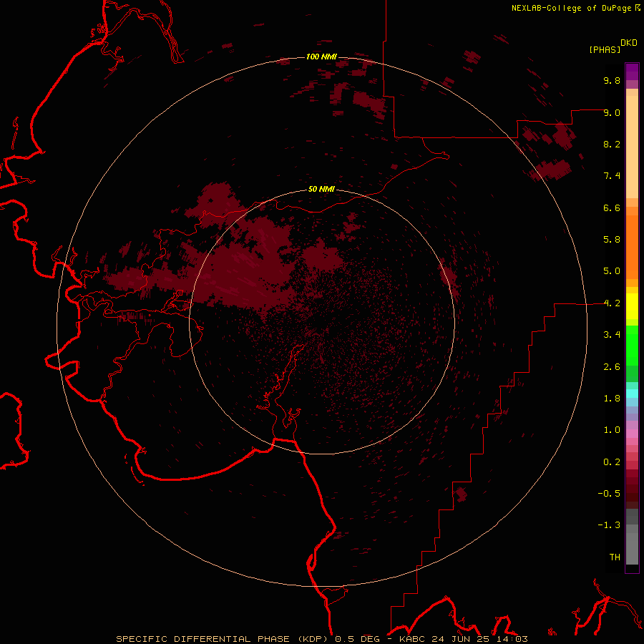Click the [PHAS] unit label
Screen dimensions: 644x644
tap(605, 49)
